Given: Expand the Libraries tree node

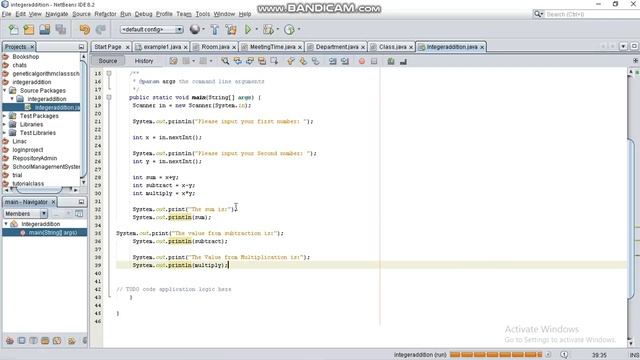Looking at the screenshot, I should [x=5, y=124].
